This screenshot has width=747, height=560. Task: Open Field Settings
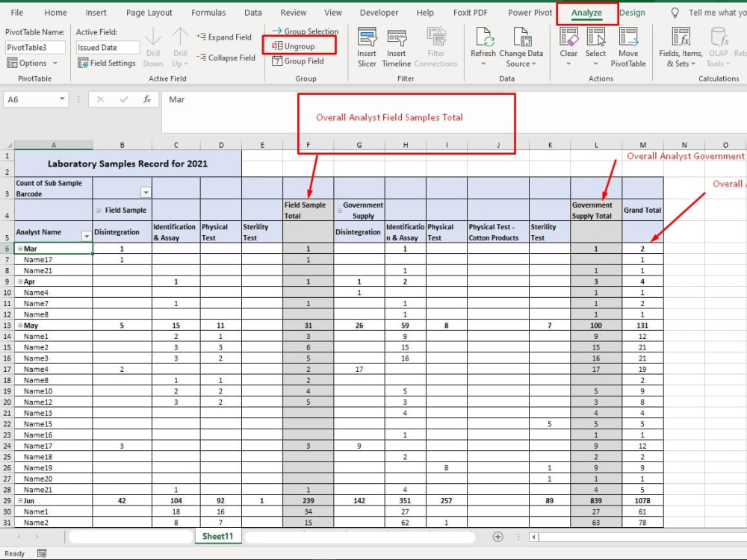pos(106,63)
